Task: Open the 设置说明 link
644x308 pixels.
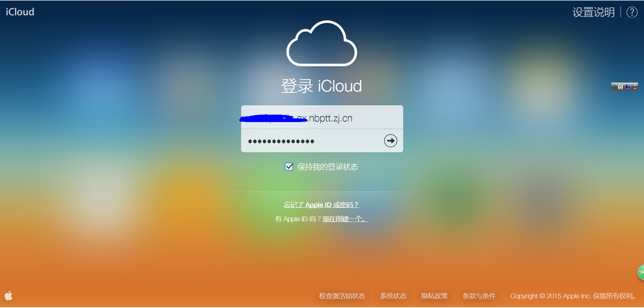Action: tap(594, 12)
